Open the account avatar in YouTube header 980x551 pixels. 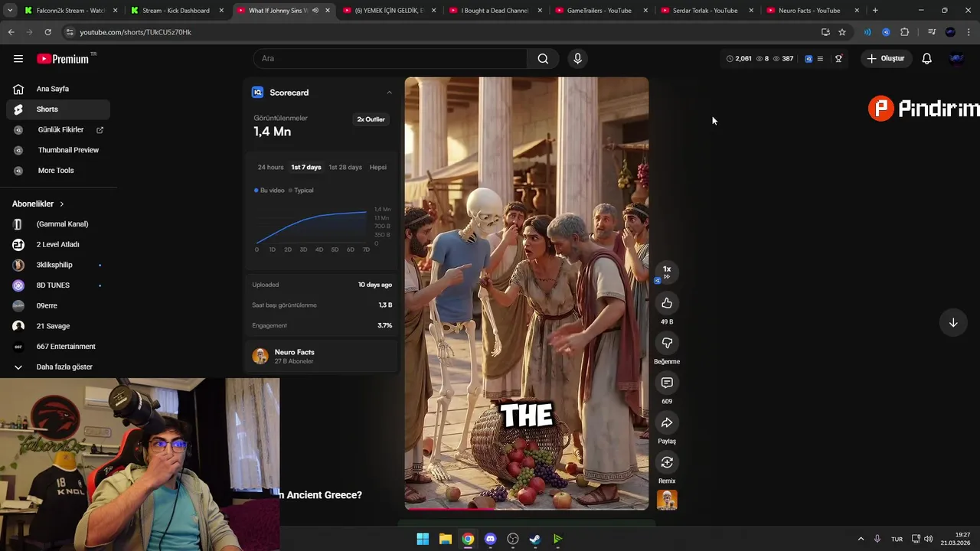click(956, 58)
